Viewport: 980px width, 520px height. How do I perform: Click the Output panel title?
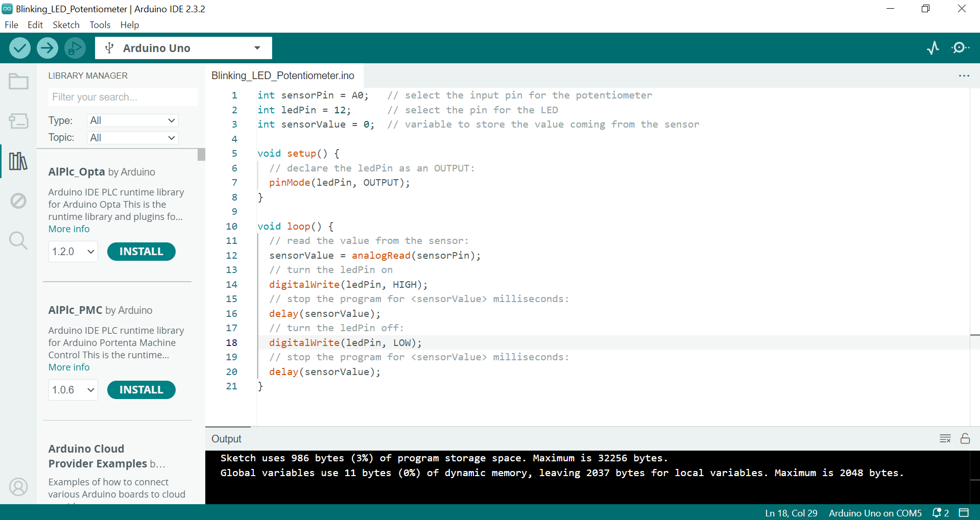227,439
